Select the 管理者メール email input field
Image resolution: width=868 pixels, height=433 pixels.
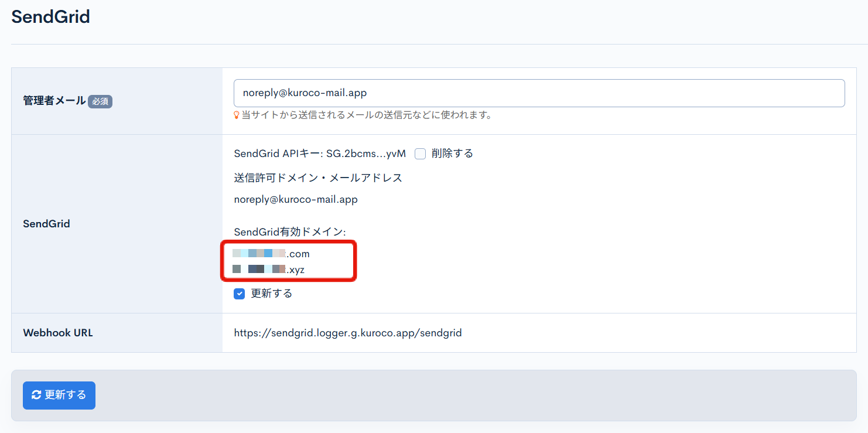[x=539, y=93]
